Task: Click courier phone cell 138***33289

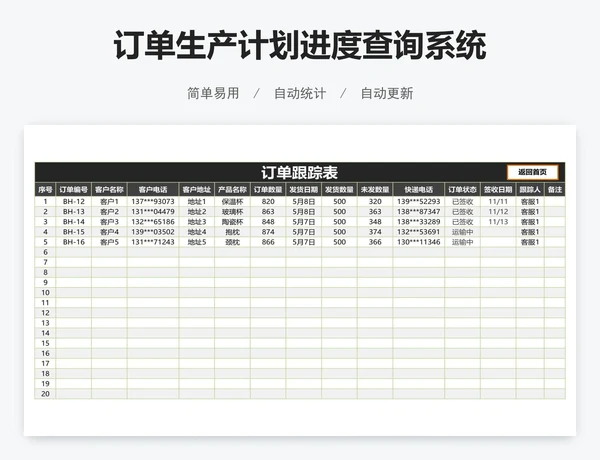Action: pos(419,222)
